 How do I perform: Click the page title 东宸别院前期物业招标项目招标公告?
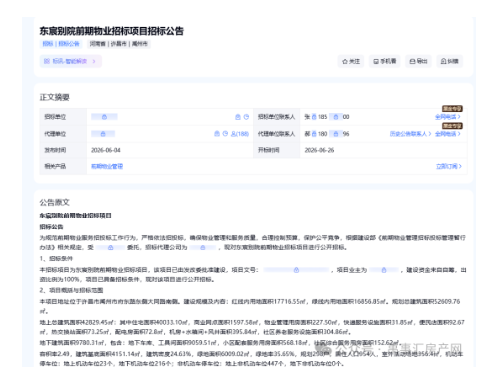pos(112,31)
